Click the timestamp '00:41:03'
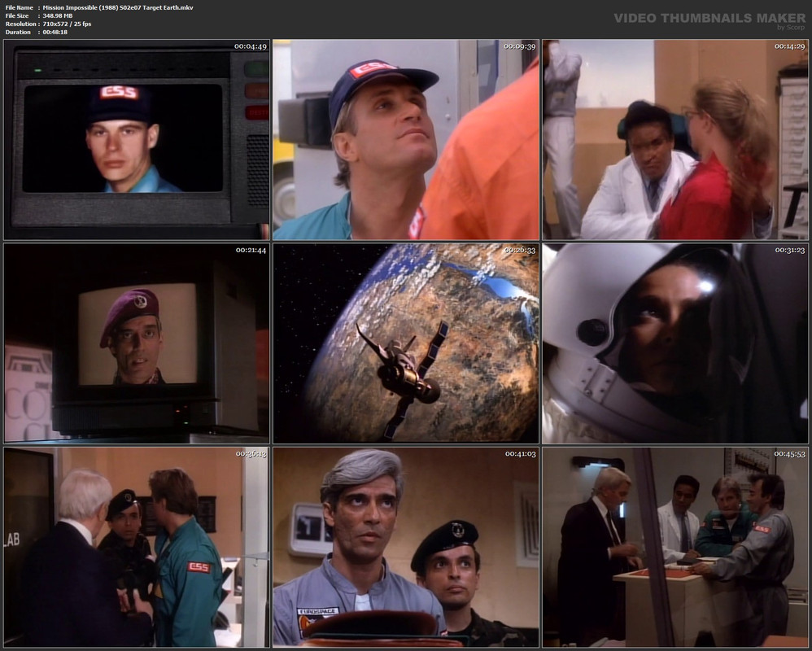The width and height of the screenshot is (812, 651). pyautogui.click(x=521, y=454)
